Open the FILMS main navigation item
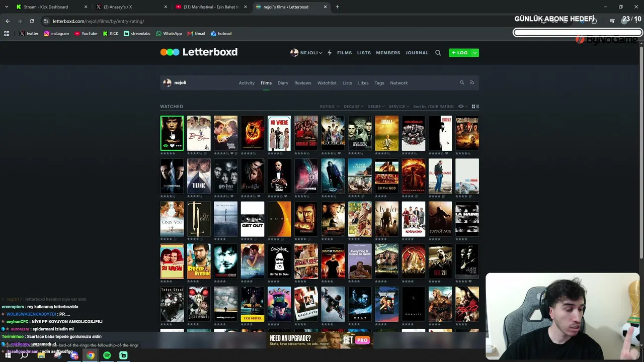The width and height of the screenshot is (644, 362). point(345,53)
